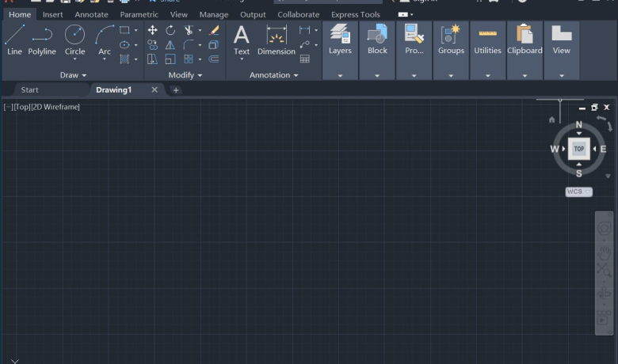This screenshot has height=364, width=618.
Task: Close the Drawing1 tab
Action: pyautogui.click(x=154, y=89)
